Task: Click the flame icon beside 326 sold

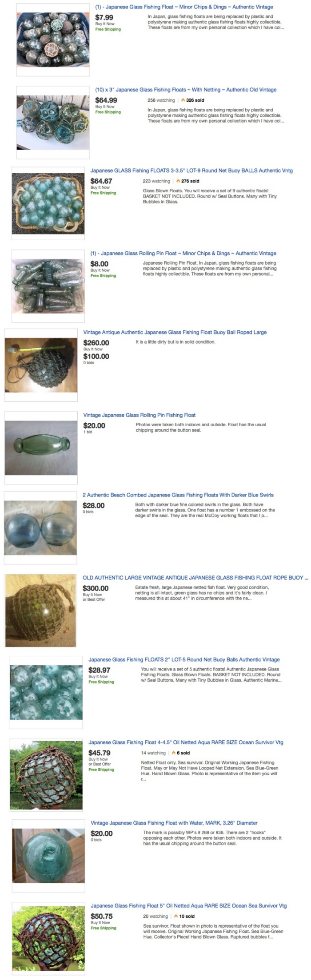Action: (183, 100)
